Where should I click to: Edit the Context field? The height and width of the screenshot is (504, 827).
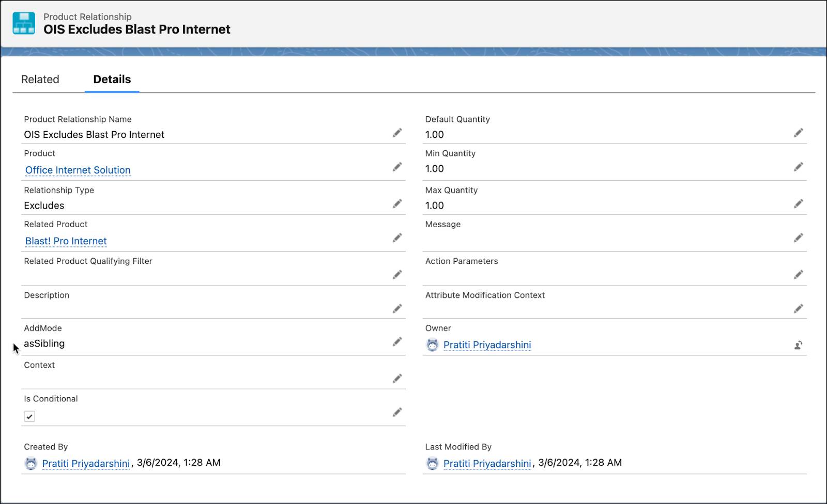coord(397,379)
